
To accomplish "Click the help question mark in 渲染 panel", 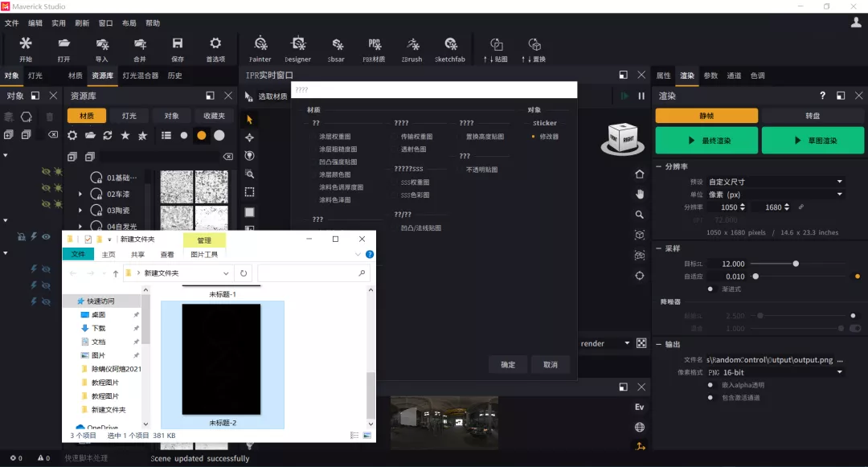I will [x=823, y=95].
